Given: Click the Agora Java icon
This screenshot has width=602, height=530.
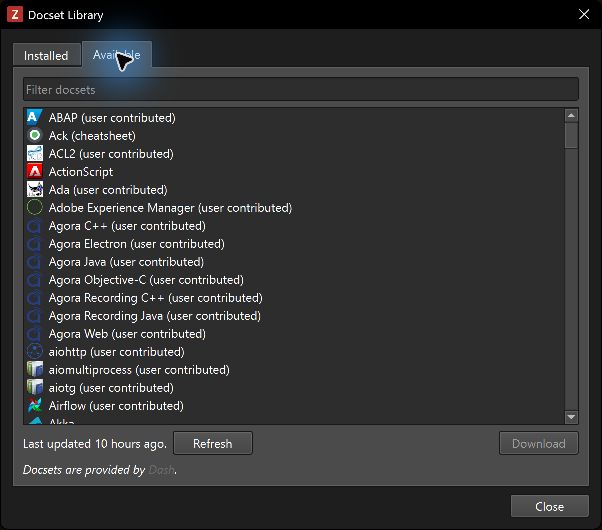Looking at the screenshot, I should pos(35,262).
